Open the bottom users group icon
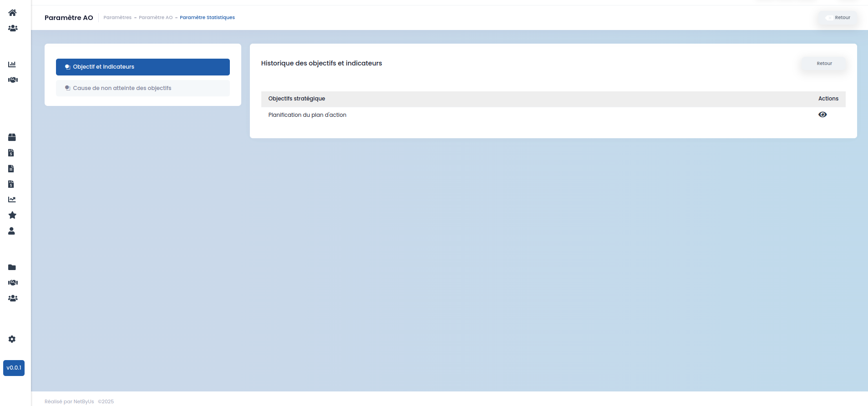Viewport: 868px width, 406px height. 13,298
